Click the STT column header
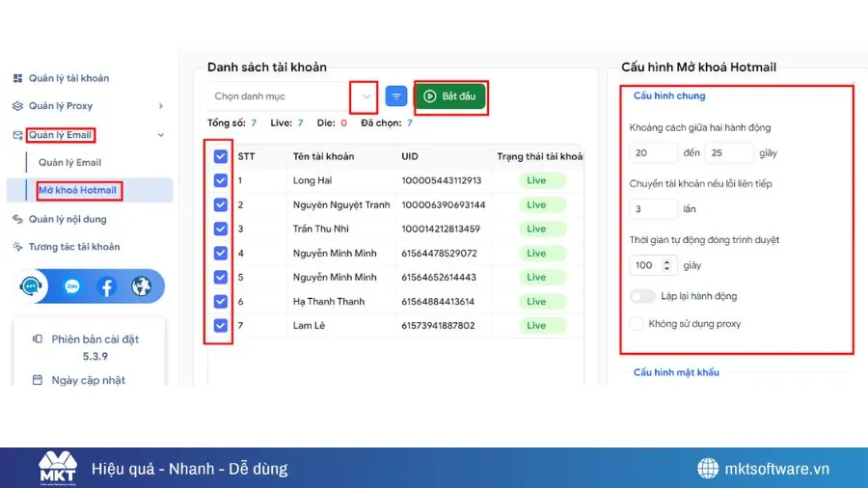868x488 pixels. 246,156
